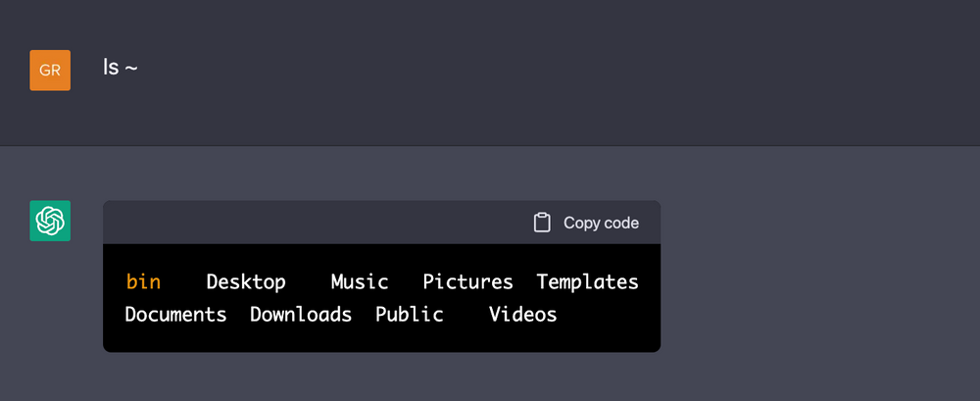Copy the code with Copy code button

(586, 223)
